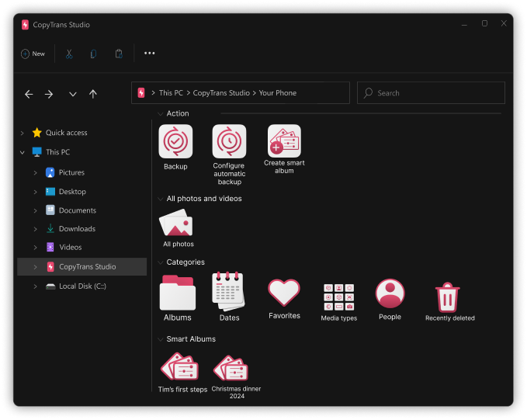
Task: Open the Media types category
Action: point(338,297)
